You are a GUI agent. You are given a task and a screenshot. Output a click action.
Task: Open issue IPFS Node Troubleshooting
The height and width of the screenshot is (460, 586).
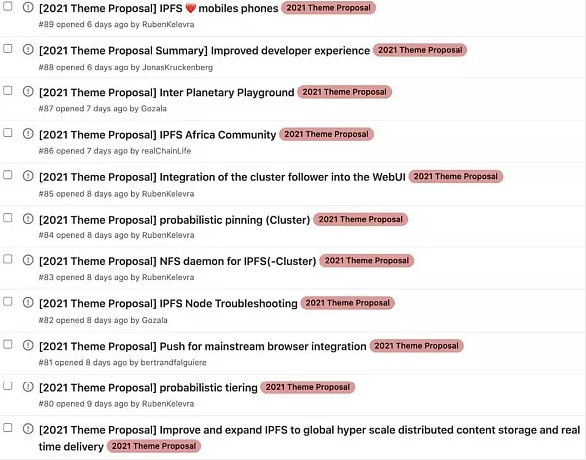pos(168,303)
